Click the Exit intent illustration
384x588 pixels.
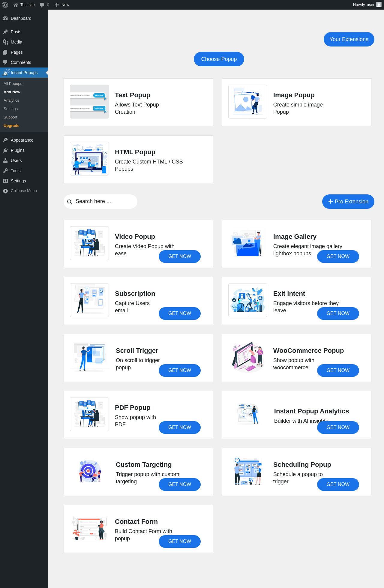pos(248,300)
